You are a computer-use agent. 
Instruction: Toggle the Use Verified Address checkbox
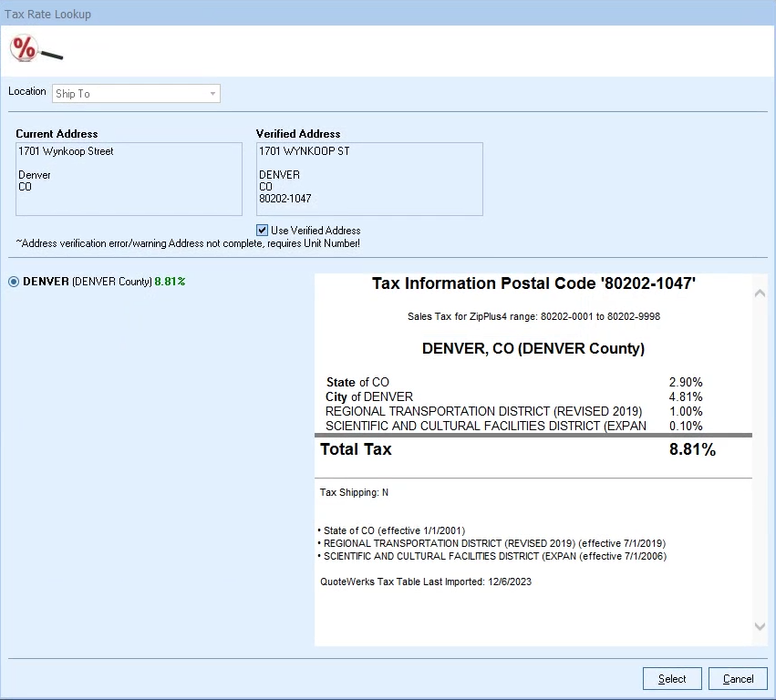tap(263, 231)
